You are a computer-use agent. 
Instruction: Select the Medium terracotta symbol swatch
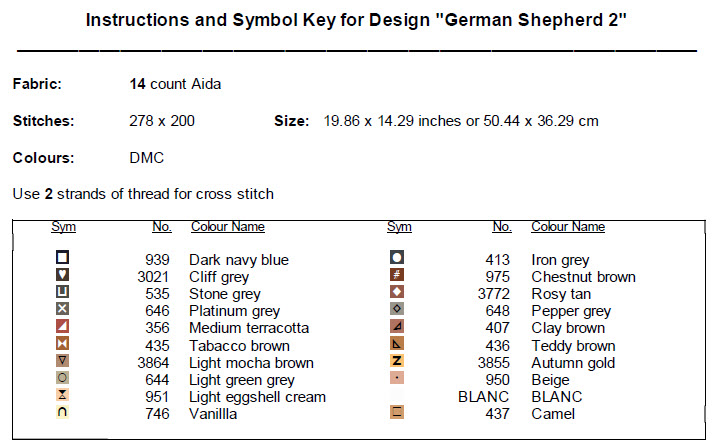63,327
